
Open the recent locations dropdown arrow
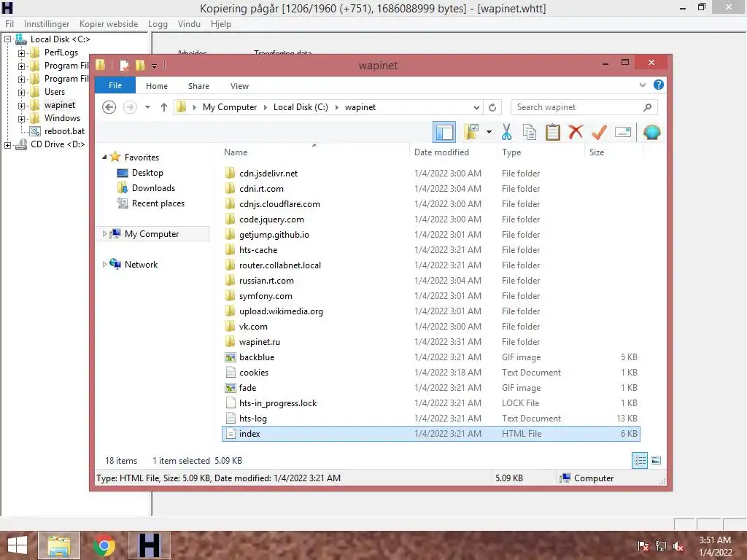(147, 107)
